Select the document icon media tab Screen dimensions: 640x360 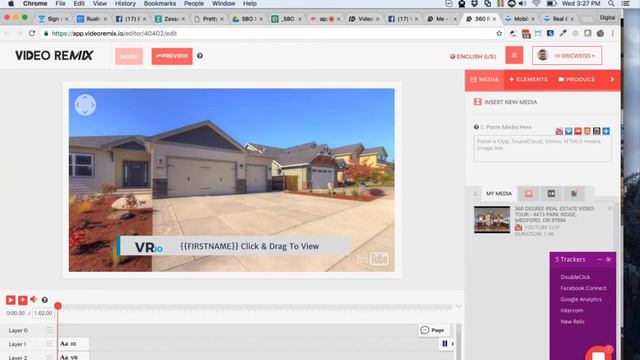click(573, 193)
